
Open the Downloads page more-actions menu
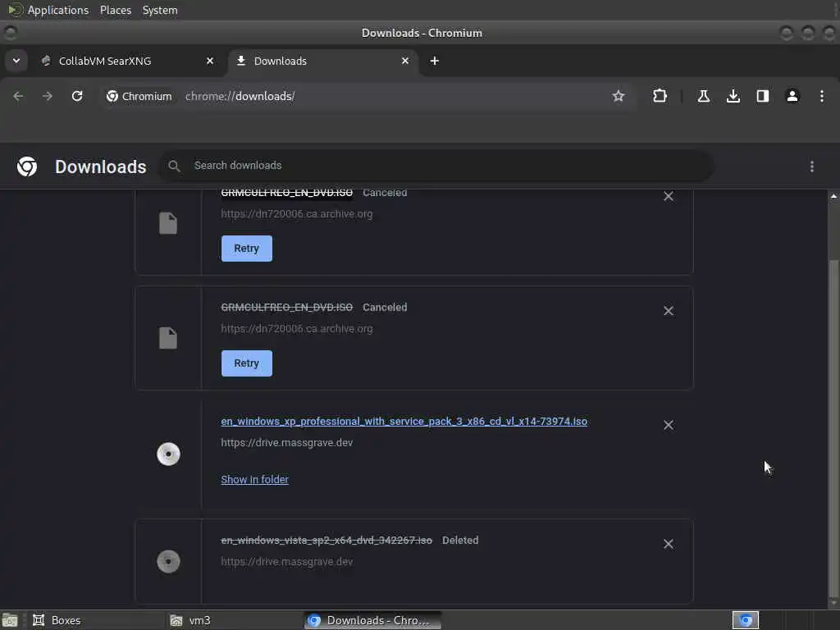(x=812, y=167)
